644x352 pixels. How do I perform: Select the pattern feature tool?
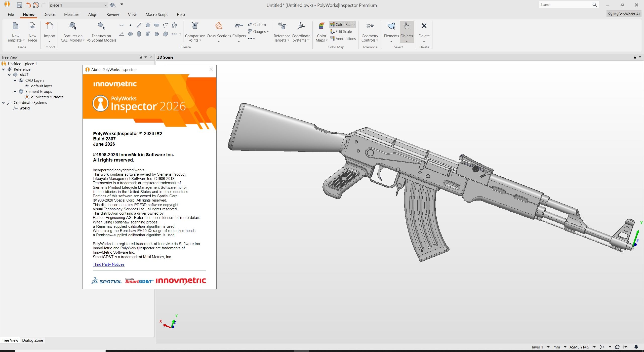(x=174, y=25)
